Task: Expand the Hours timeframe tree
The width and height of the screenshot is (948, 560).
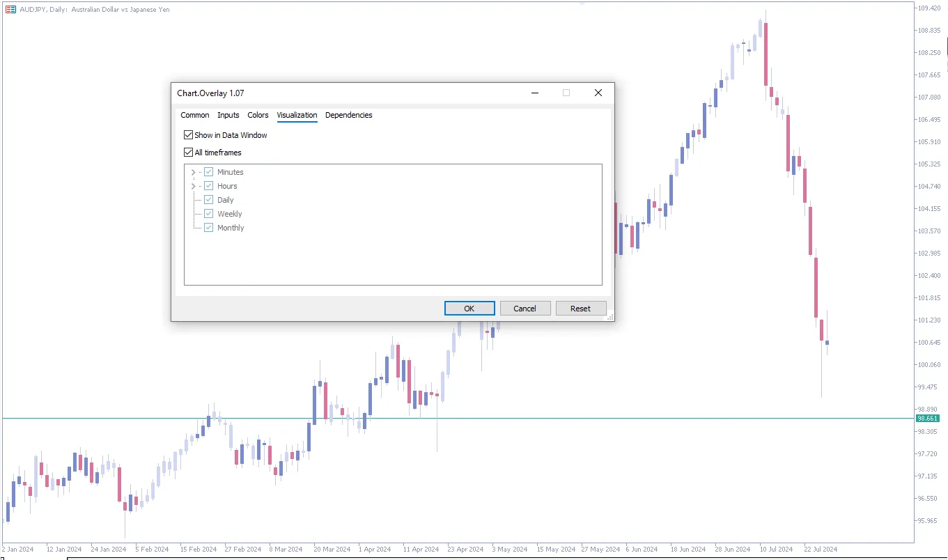Action: coord(192,185)
